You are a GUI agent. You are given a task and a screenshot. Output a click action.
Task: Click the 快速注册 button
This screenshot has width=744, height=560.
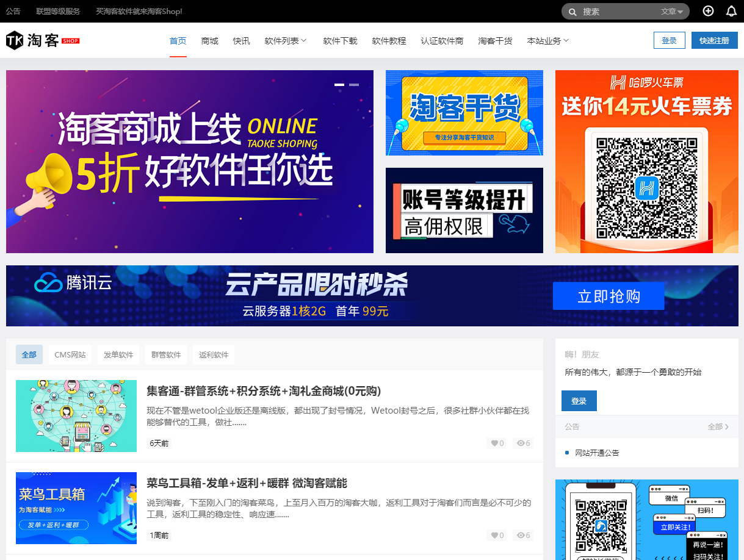[715, 40]
